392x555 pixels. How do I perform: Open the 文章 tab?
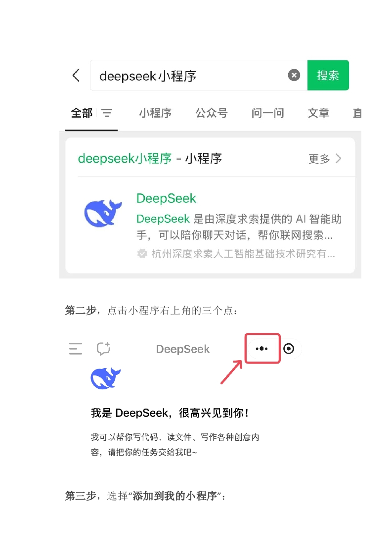click(x=318, y=113)
